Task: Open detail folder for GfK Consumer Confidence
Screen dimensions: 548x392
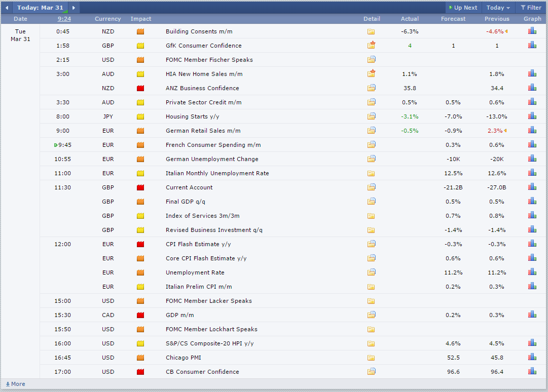Action: coord(371,45)
